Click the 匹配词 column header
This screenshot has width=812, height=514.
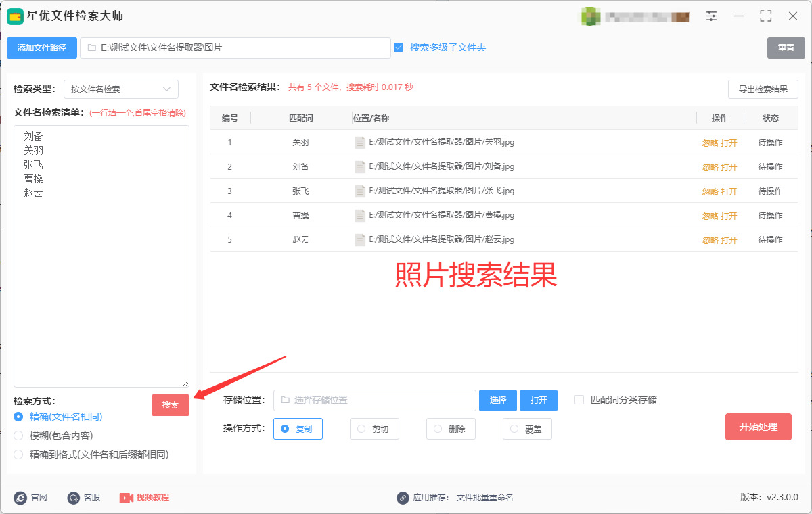tap(301, 118)
